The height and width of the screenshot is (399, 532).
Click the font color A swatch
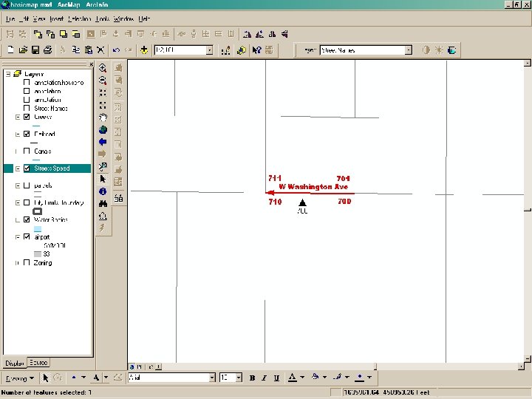(x=293, y=378)
